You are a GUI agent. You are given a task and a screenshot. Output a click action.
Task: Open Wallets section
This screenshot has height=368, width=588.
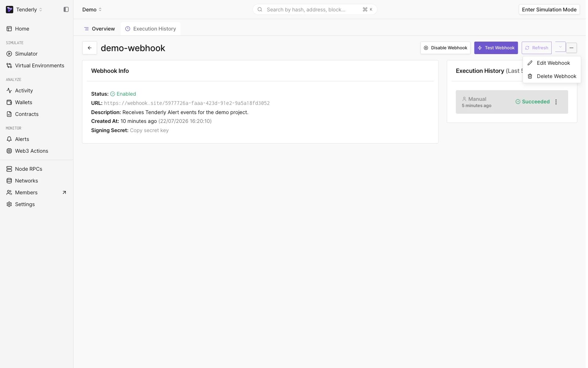pyautogui.click(x=24, y=102)
